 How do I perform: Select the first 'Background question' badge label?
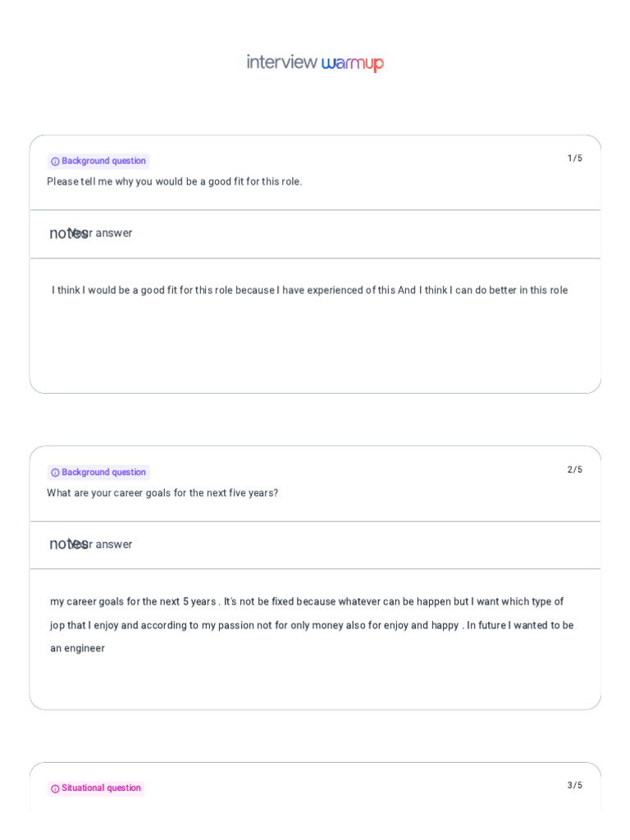103,161
